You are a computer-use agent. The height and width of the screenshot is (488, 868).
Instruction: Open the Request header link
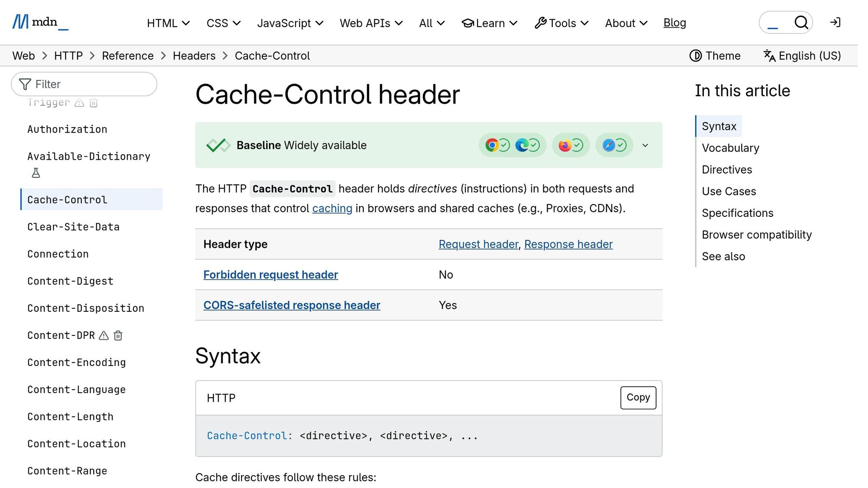[479, 244]
